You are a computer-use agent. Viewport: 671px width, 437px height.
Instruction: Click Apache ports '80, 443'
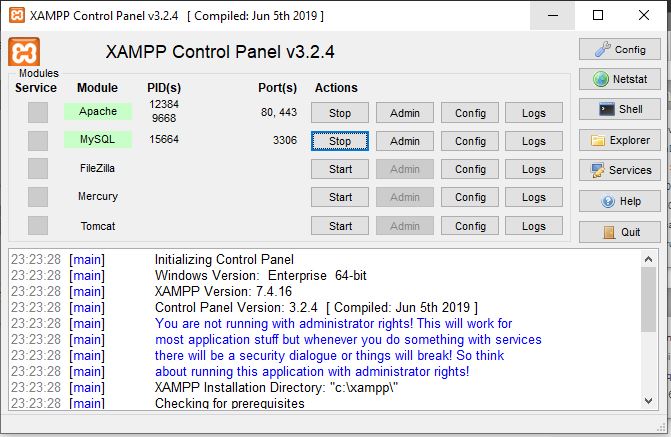[279, 112]
